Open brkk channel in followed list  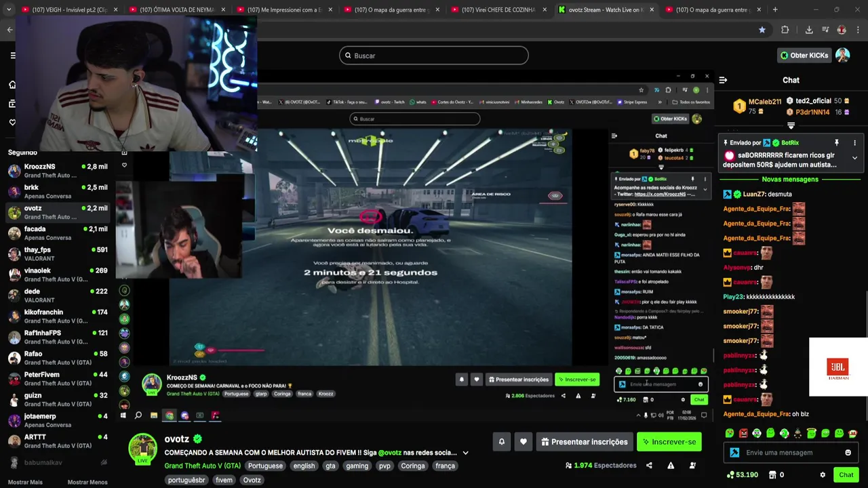(x=58, y=192)
